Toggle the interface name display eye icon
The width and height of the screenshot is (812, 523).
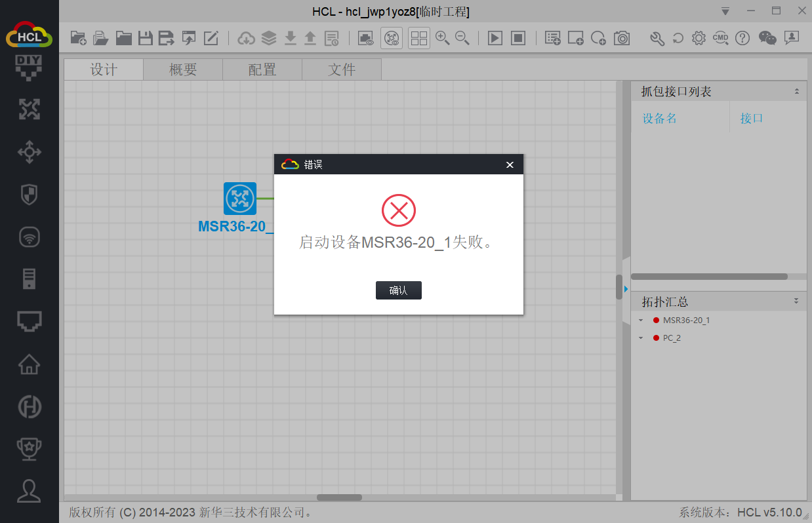tap(366, 38)
